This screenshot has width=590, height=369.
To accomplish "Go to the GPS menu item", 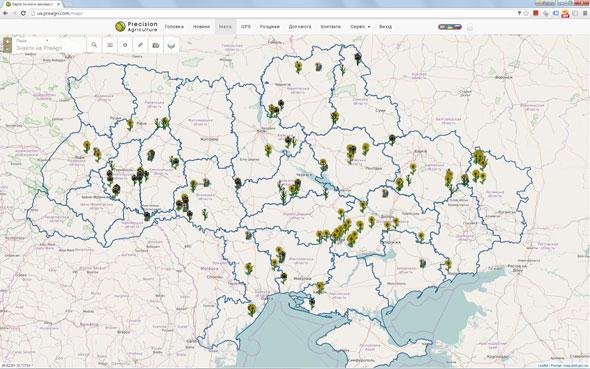I will click(x=246, y=27).
